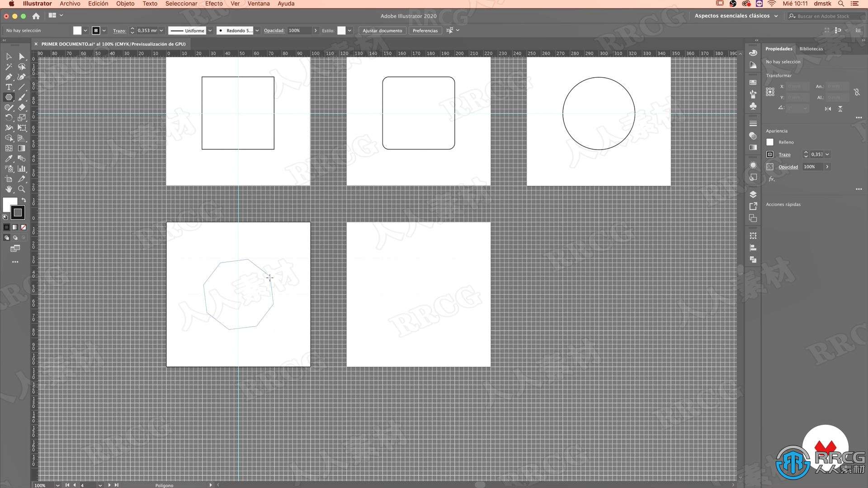
Task: Select the Polygon shape tool
Action: (9, 97)
